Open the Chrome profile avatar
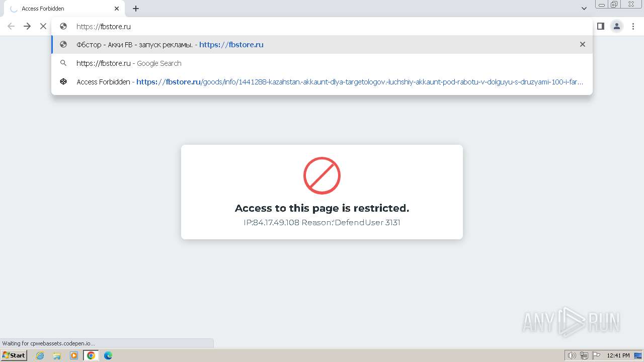The image size is (644, 362). (x=617, y=26)
